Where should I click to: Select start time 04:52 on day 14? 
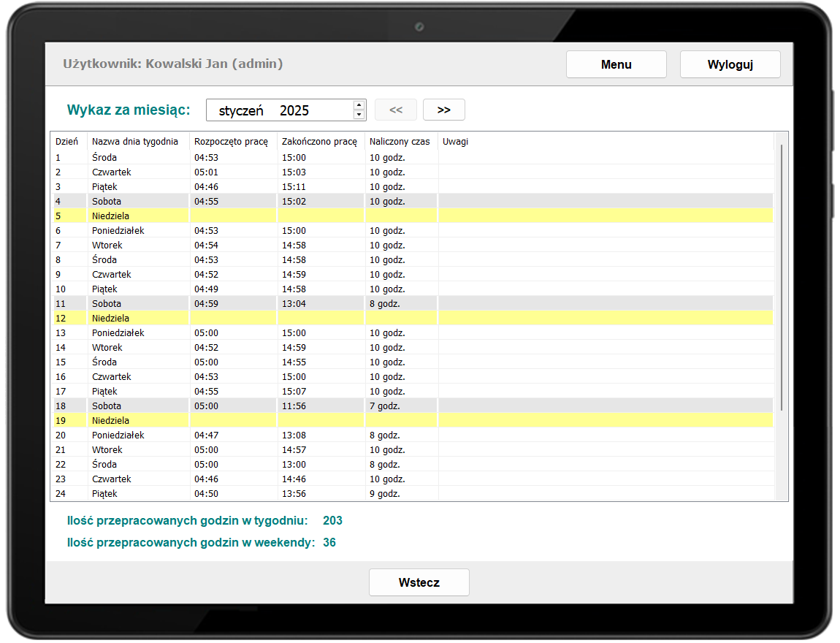pyautogui.click(x=206, y=347)
